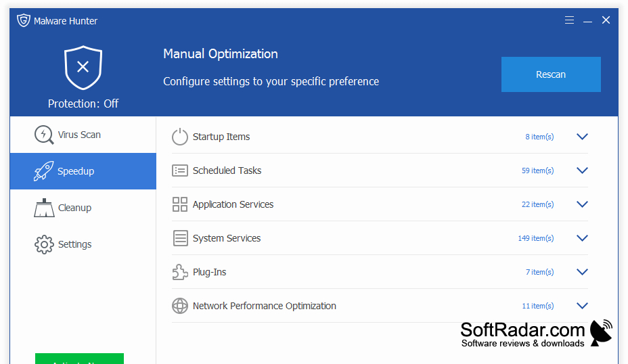
Task: Click the Scheduled Tasks list icon
Action: (180, 170)
